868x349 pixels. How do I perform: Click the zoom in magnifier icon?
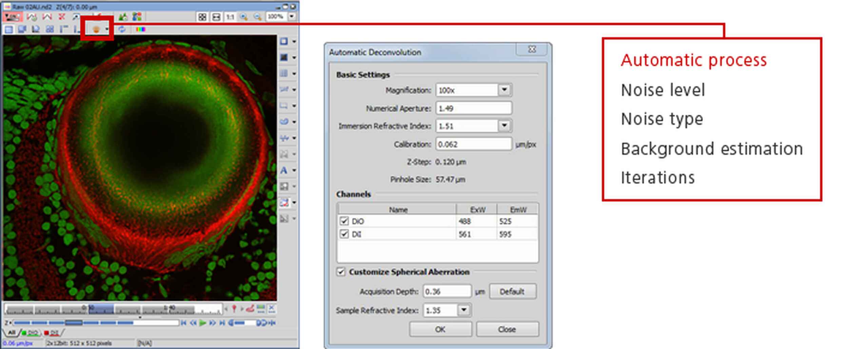pyautogui.click(x=243, y=17)
